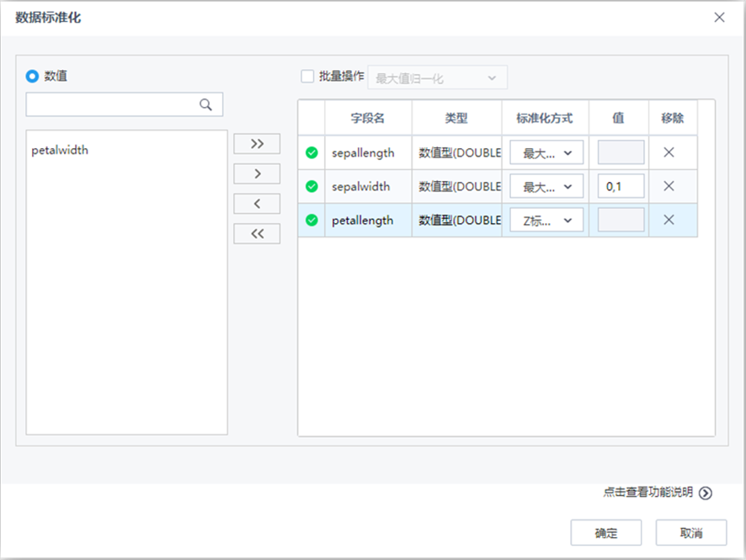Open the standardization method dropdown for sepallength
This screenshot has height=560, width=746.
[x=546, y=152]
